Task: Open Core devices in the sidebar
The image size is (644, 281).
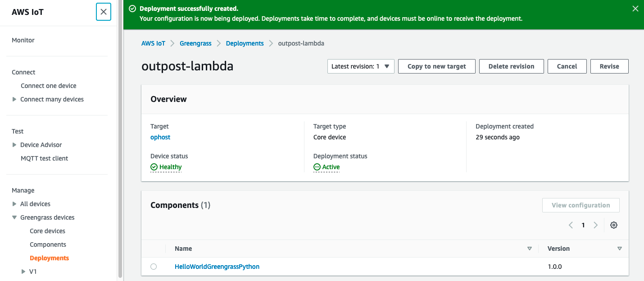Action: point(47,231)
